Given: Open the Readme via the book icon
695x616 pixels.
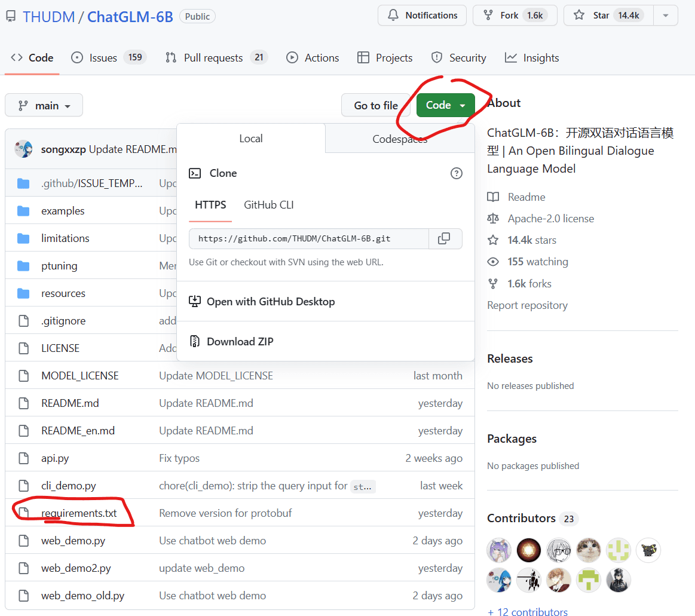Looking at the screenshot, I should click(493, 197).
